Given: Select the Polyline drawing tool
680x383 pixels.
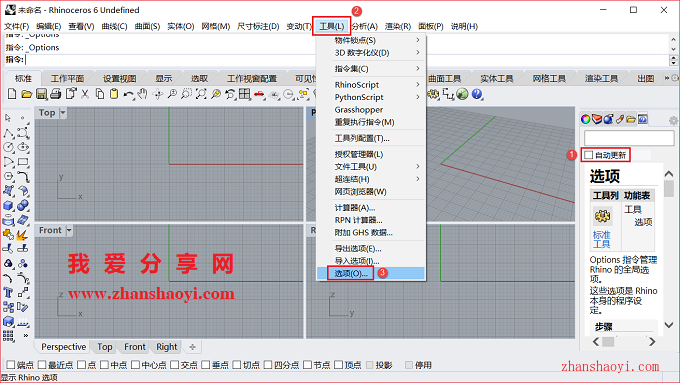Looking at the screenshot, I should (8, 133).
